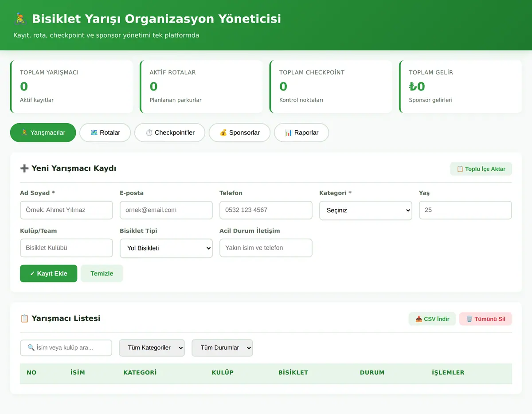The height and width of the screenshot is (414, 532).
Task: Click the Yaş number field
Action: click(x=465, y=210)
